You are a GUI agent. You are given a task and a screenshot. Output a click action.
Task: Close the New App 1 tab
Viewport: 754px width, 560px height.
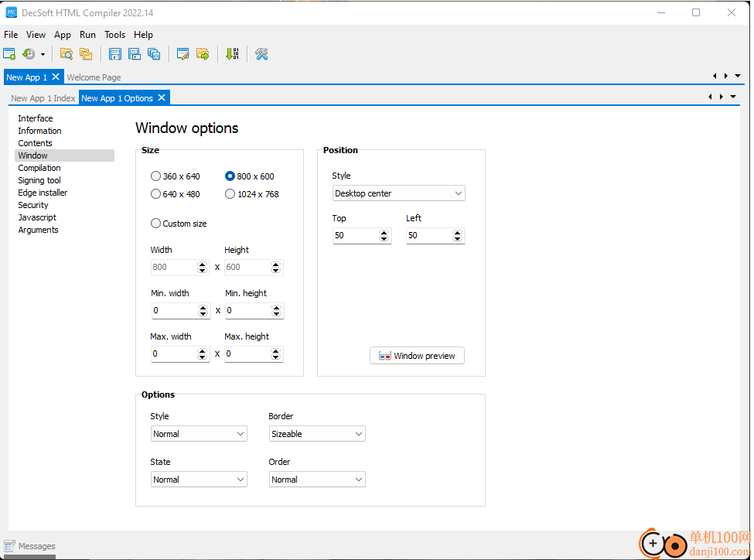click(x=56, y=77)
